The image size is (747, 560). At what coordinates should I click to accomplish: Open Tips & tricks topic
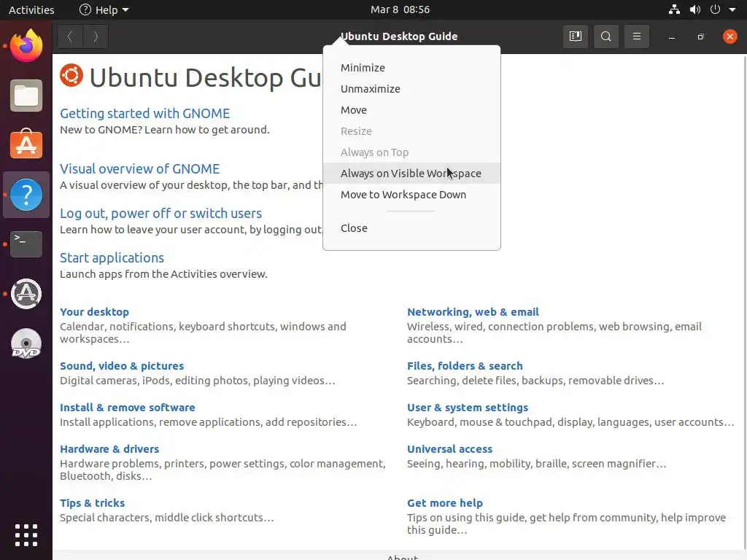point(93,503)
